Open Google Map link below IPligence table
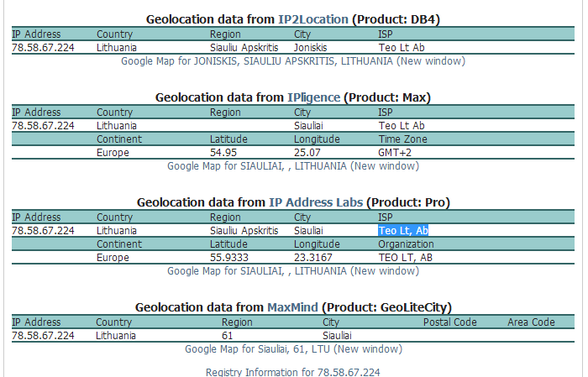Screen dimensions: 588x377 pos(293,166)
